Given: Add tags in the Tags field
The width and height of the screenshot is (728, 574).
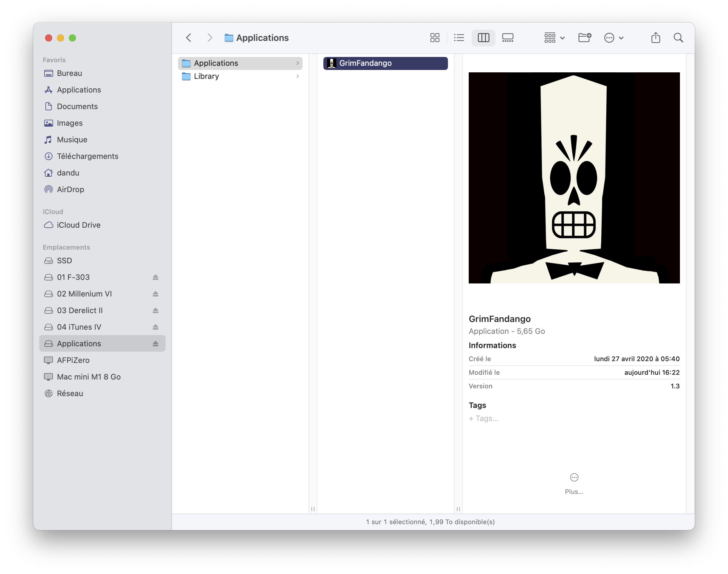Looking at the screenshot, I should [x=484, y=418].
